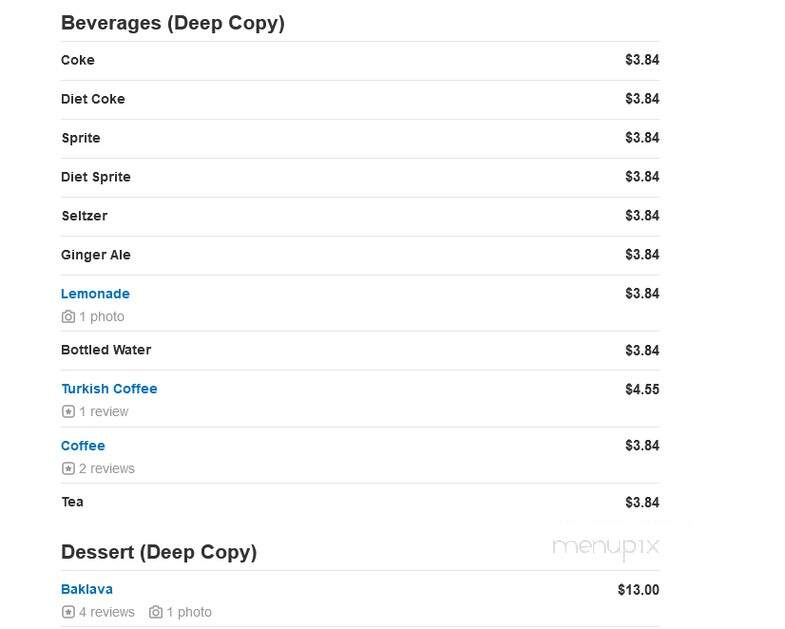
Task: Click the $3.84 price for Tea
Action: (x=642, y=503)
